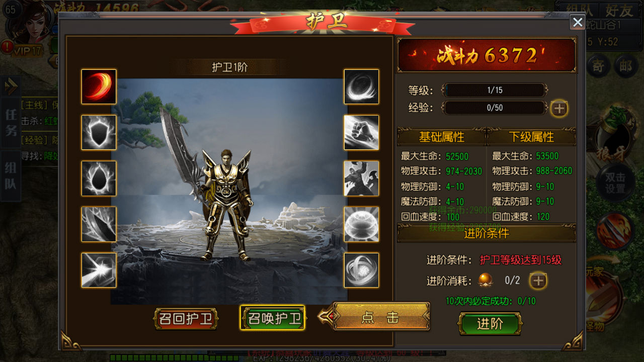Select the white whirlwind ring skill icon

(x=361, y=86)
